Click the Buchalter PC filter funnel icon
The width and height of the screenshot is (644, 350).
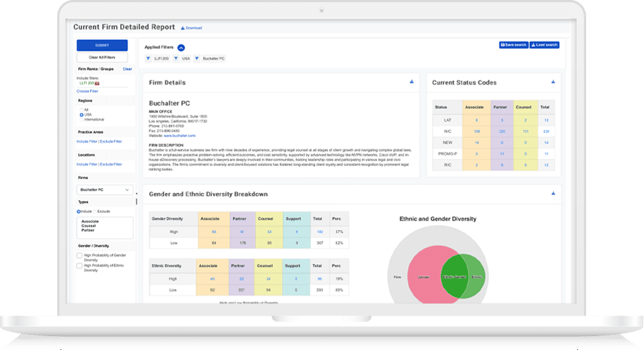[x=197, y=59]
